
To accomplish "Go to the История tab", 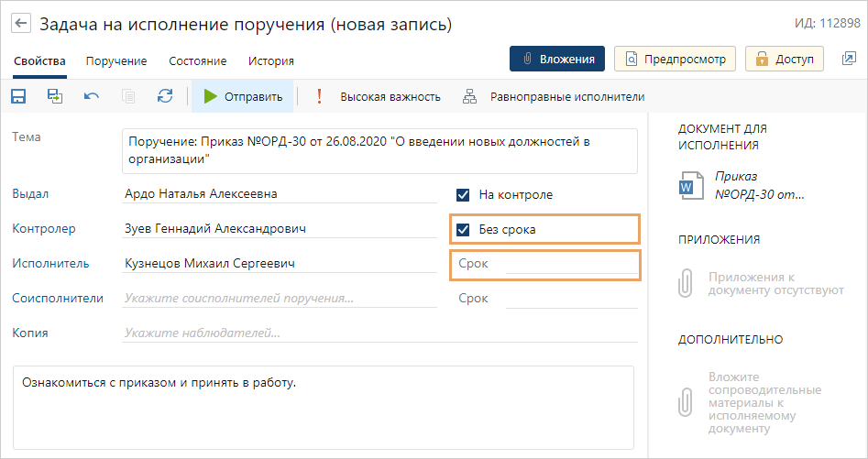I will click(x=270, y=61).
